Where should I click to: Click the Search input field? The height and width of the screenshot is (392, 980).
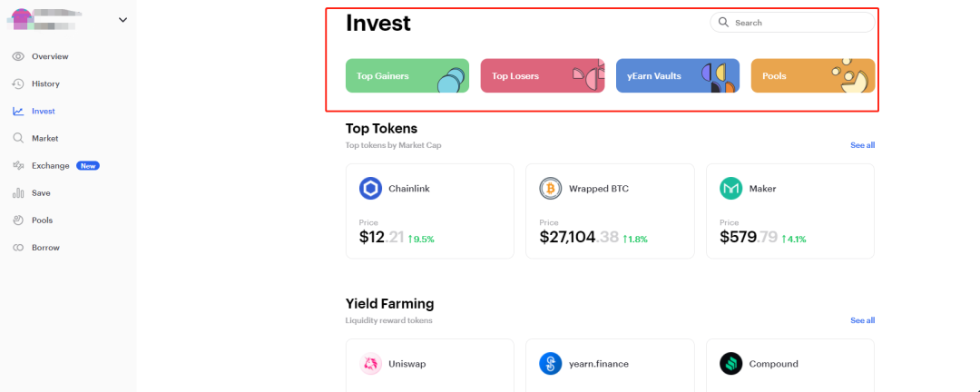point(799,23)
